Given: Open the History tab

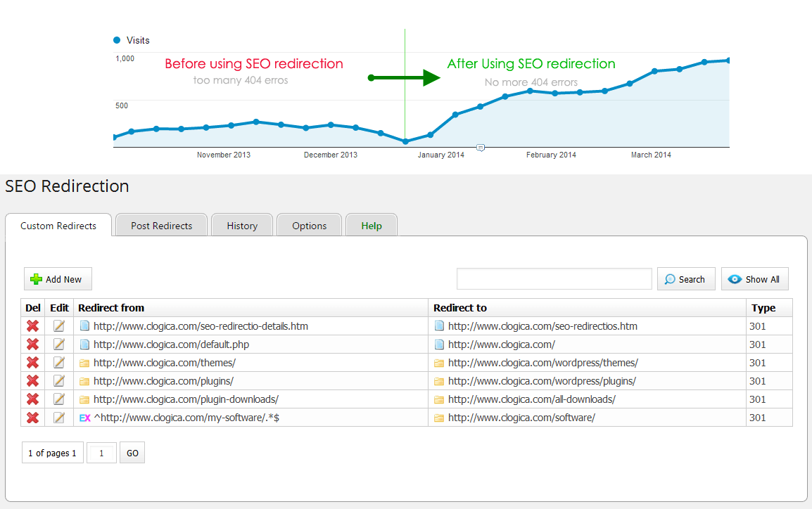Looking at the screenshot, I should click(241, 225).
